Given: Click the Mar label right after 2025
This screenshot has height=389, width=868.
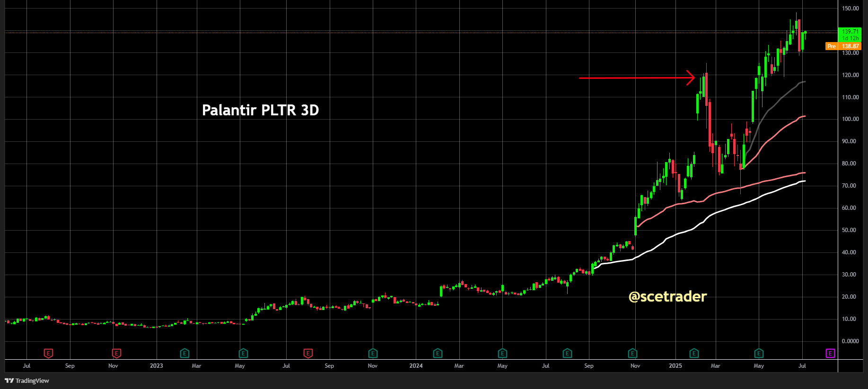Looking at the screenshot, I should pyautogui.click(x=716, y=366).
